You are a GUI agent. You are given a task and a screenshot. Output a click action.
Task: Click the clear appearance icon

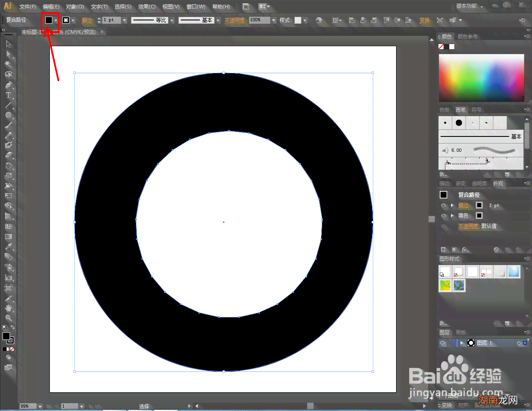[x=496, y=250]
